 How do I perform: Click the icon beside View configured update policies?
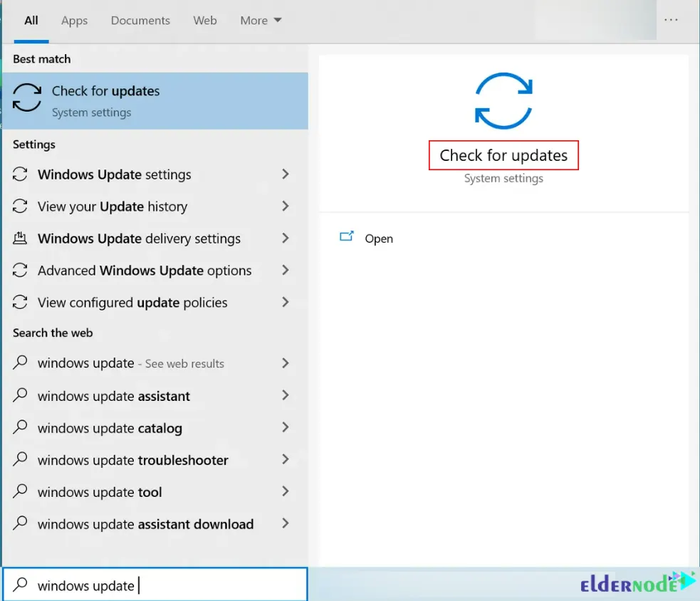coord(20,303)
